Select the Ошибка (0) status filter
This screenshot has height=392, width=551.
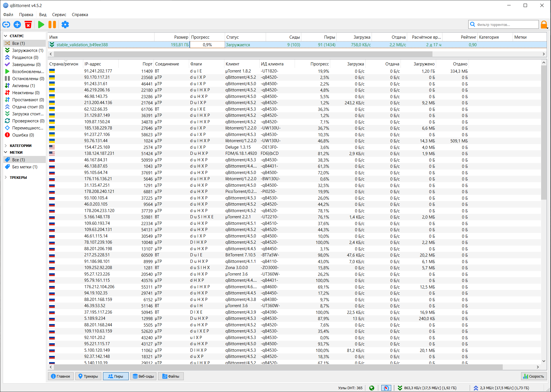[25, 135]
